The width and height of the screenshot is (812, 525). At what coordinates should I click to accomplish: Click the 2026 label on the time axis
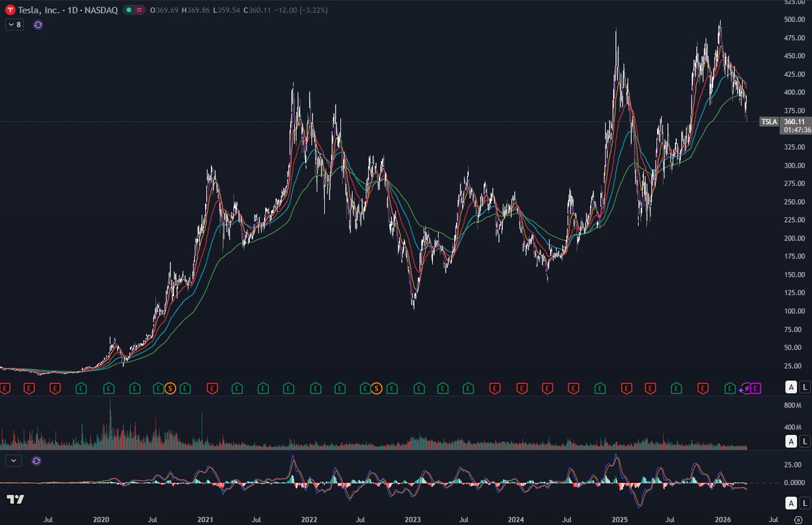(723, 520)
